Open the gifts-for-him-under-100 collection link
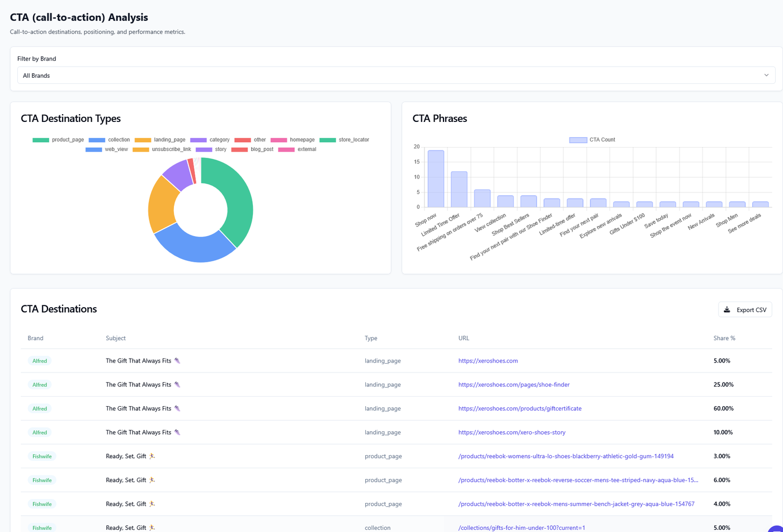Viewport: 783px width, 532px height. (x=522, y=528)
